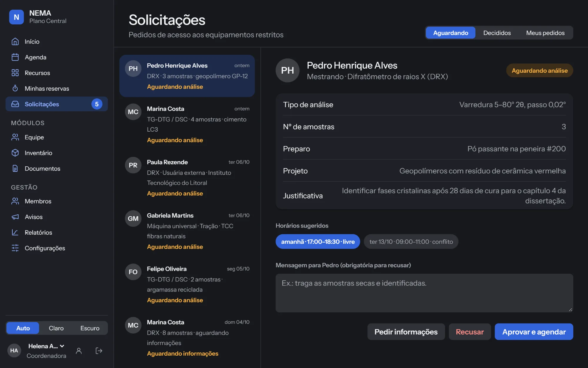Select the ter 13/10 09:00–11:00 conflito slot
The width and height of the screenshot is (588, 368).
pos(411,241)
